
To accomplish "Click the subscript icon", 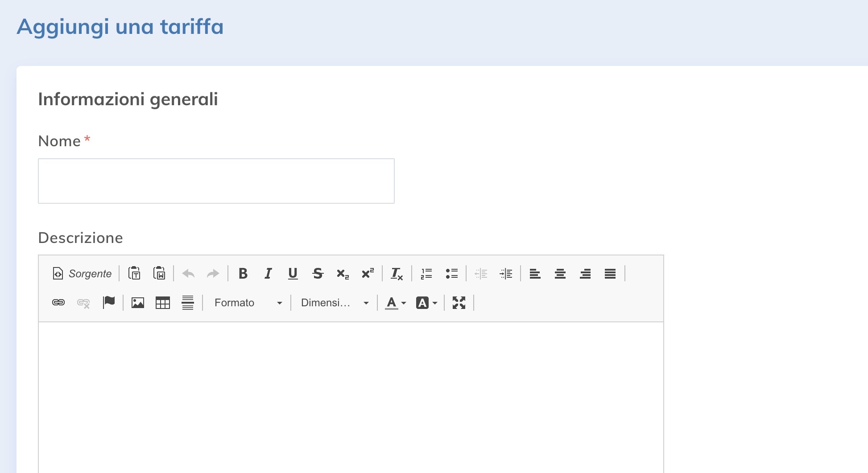I will tap(343, 273).
